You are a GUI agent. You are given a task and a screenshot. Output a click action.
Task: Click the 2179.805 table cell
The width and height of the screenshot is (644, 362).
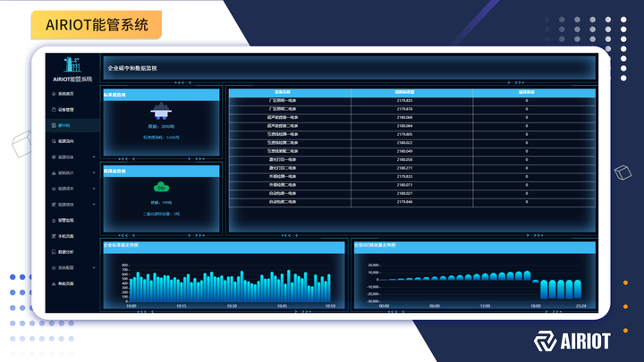[404, 134]
